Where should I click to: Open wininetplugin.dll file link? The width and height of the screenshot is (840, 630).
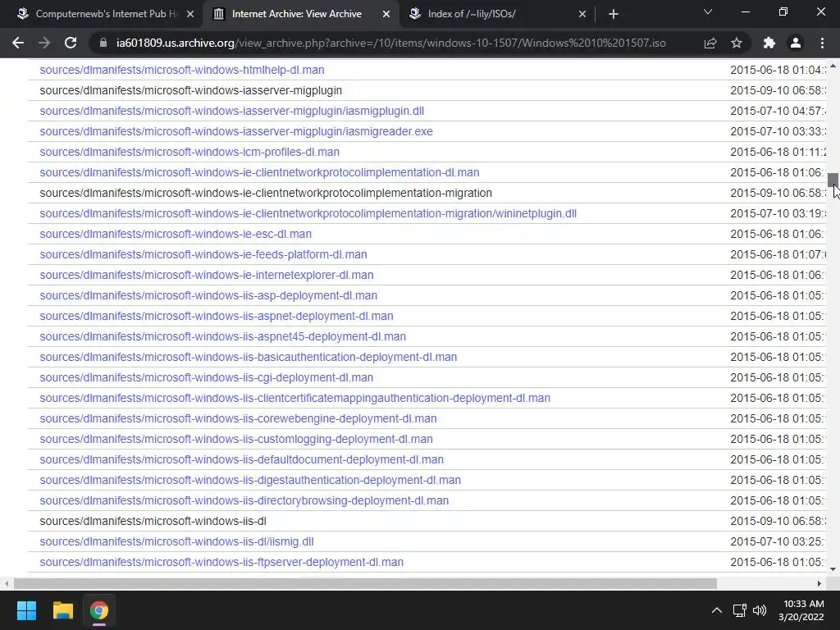pyautogui.click(x=308, y=213)
